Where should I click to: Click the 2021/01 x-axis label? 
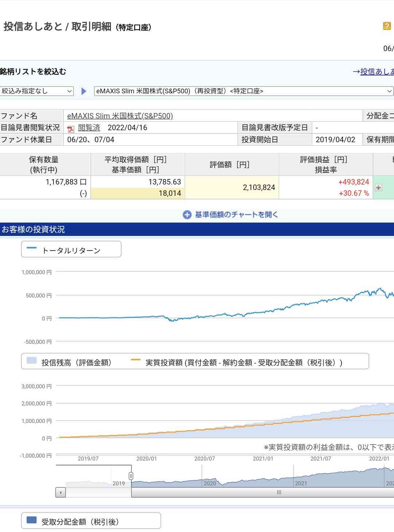263,459
